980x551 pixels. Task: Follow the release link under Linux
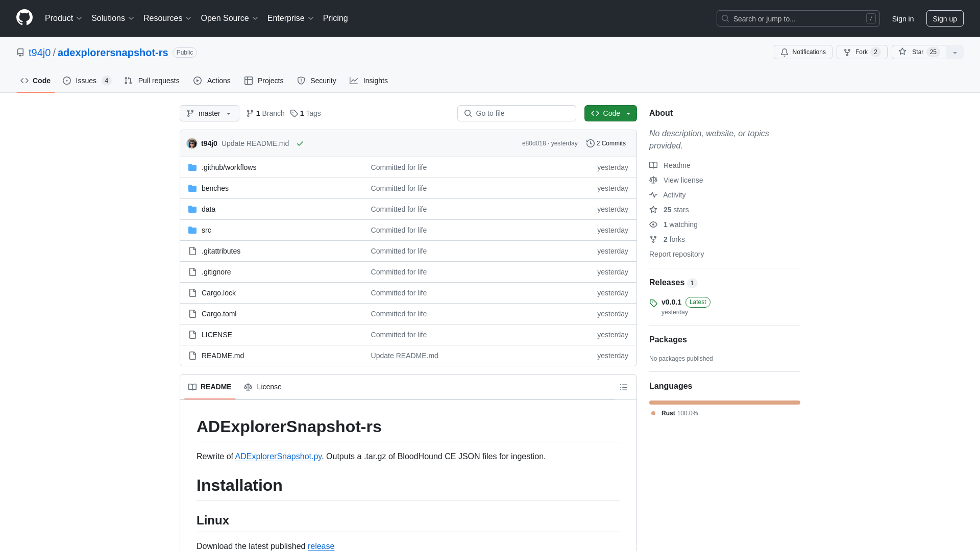[x=321, y=546]
